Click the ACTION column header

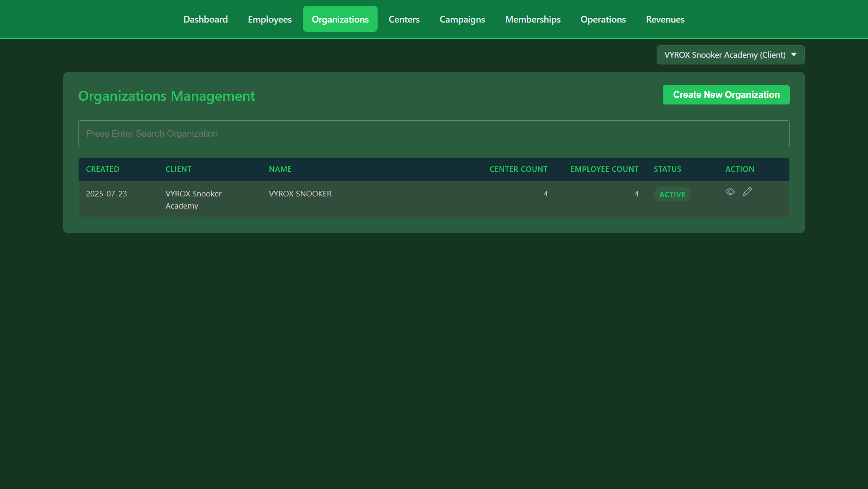click(x=740, y=169)
